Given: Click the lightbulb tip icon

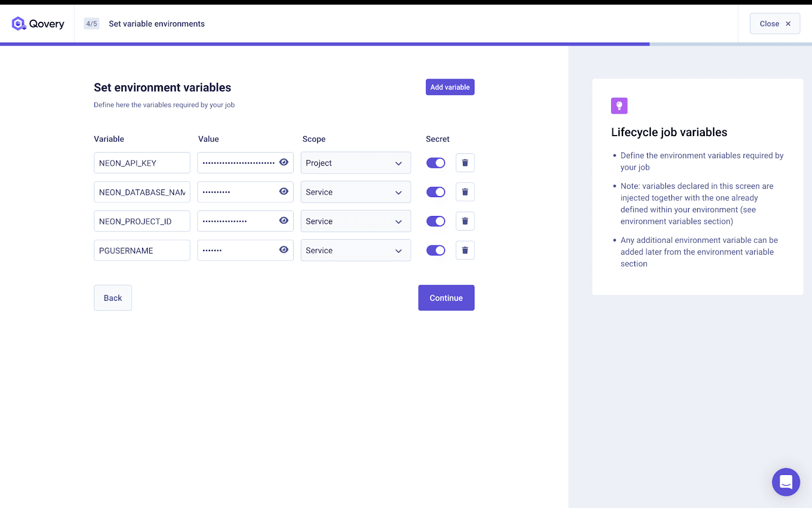Looking at the screenshot, I should [619, 106].
